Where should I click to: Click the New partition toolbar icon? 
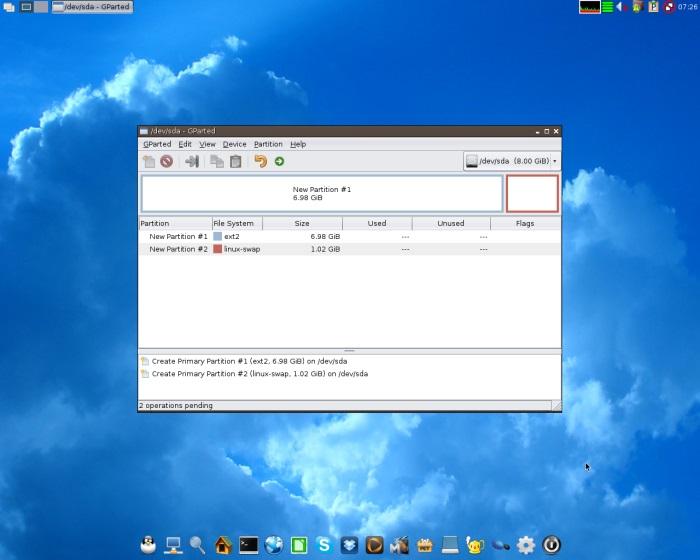pyautogui.click(x=149, y=161)
